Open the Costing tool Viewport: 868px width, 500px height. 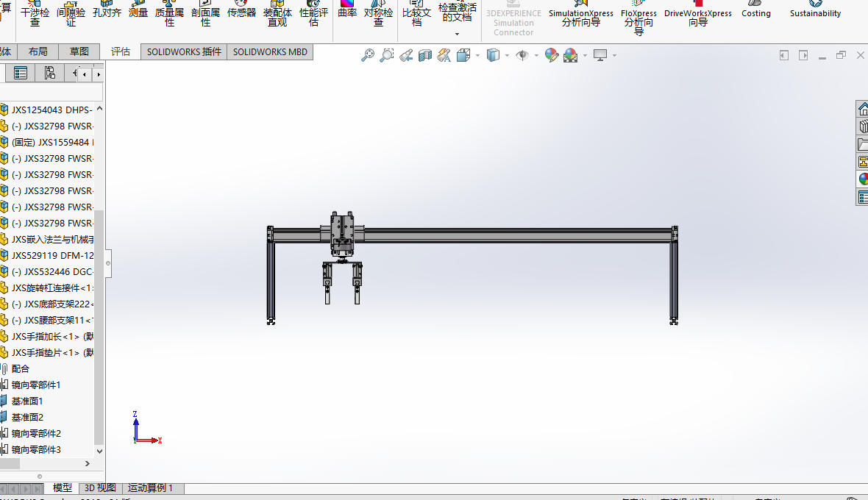pyautogui.click(x=755, y=11)
